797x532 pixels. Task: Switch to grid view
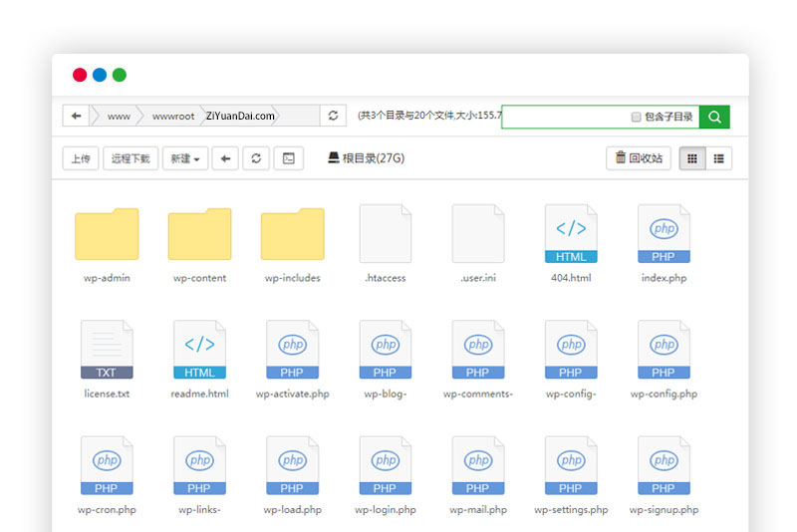coord(692,158)
